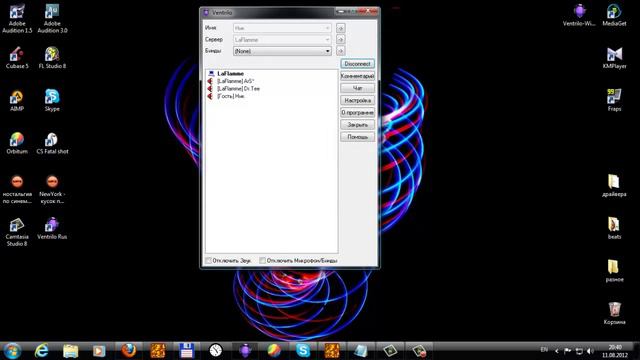Open Firefox from the taskbar

click(129, 351)
